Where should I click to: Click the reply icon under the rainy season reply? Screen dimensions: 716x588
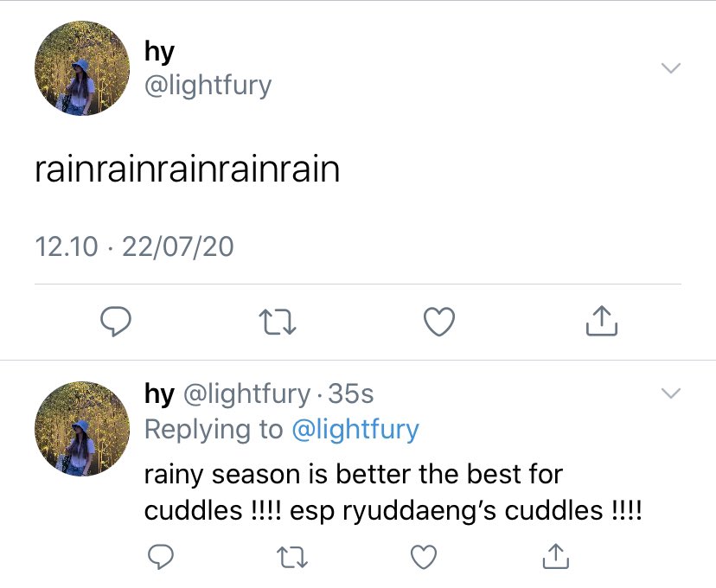(x=161, y=557)
